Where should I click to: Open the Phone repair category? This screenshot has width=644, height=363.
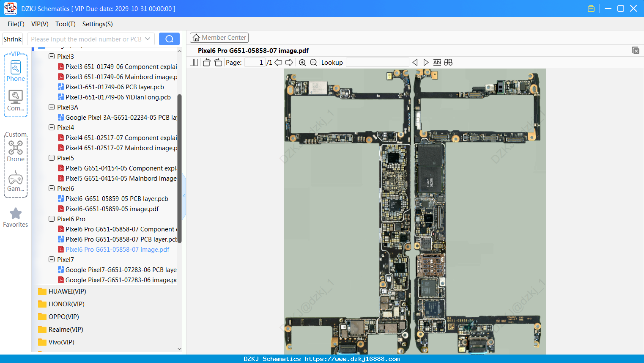click(x=16, y=71)
